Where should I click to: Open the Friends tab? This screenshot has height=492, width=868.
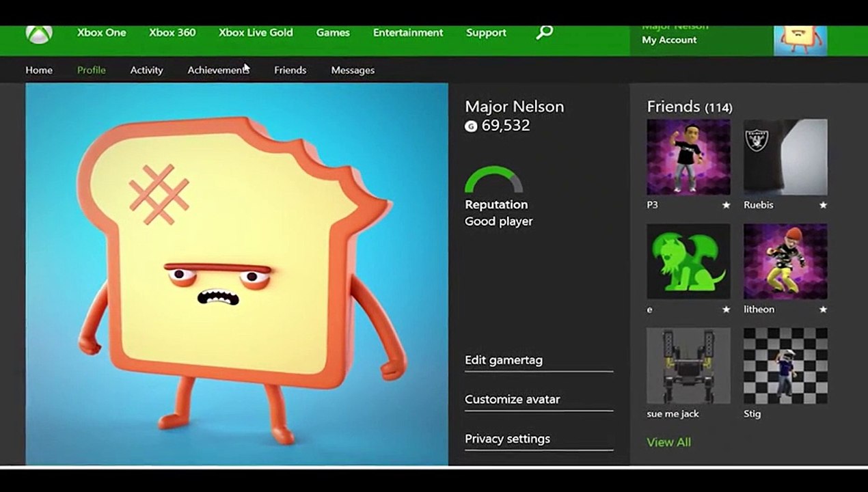[290, 70]
